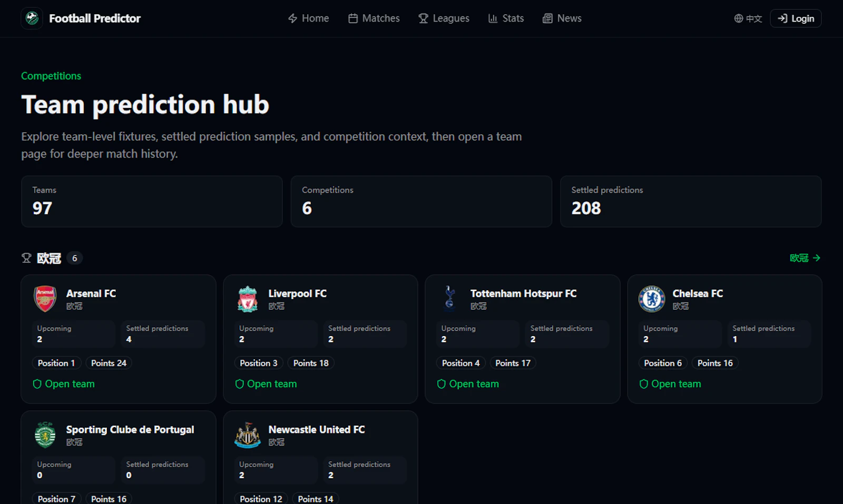
Task: Open the News nav item
Action: (x=562, y=18)
